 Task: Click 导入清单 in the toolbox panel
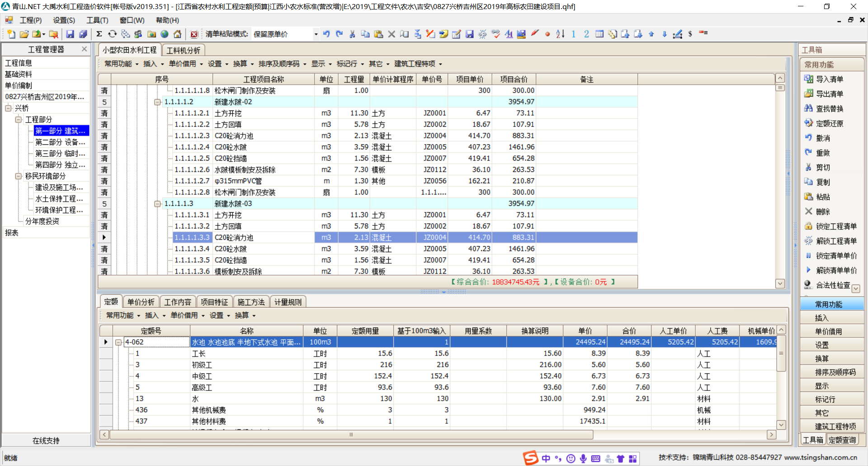pos(829,79)
